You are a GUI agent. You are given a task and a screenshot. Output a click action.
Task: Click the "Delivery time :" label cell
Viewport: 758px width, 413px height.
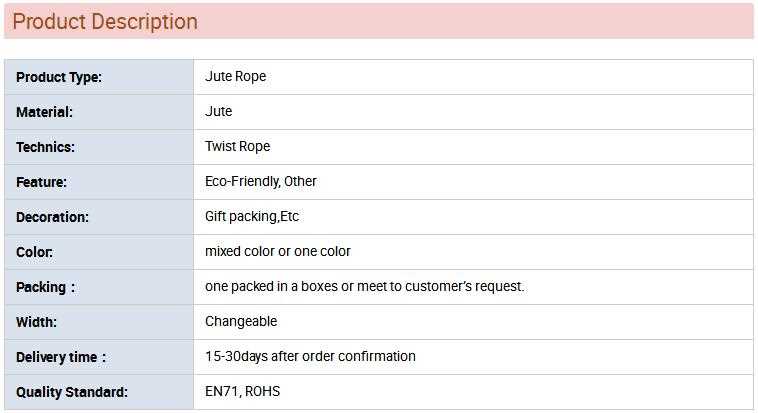(61, 357)
